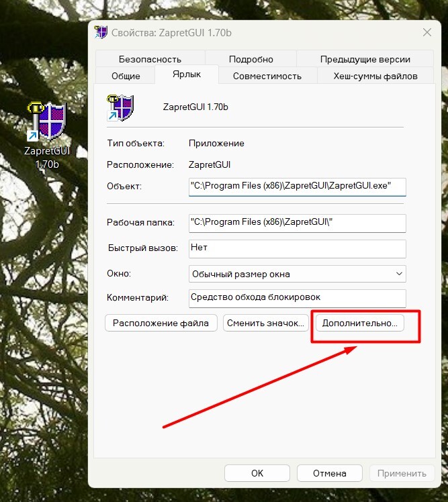Screen dimensions: 448x502
Task: Click the Приложение object type value
Action: tap(216, 143)
